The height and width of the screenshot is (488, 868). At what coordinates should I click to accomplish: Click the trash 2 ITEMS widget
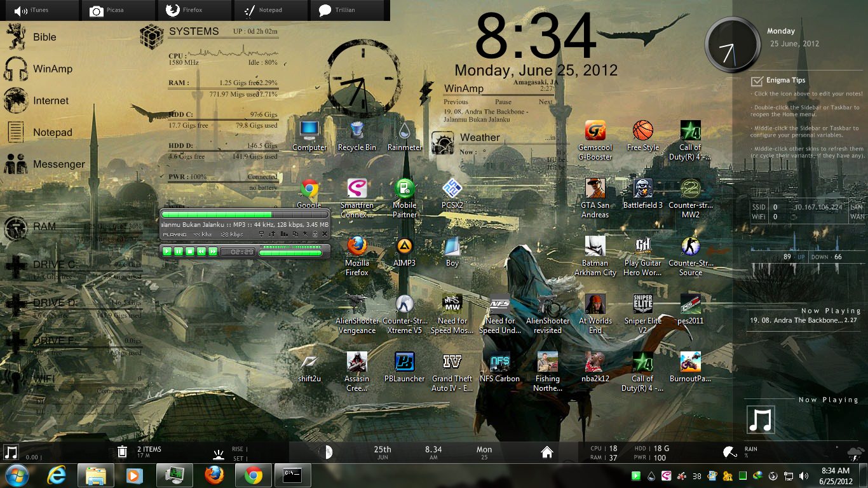(x=140, y=452)
